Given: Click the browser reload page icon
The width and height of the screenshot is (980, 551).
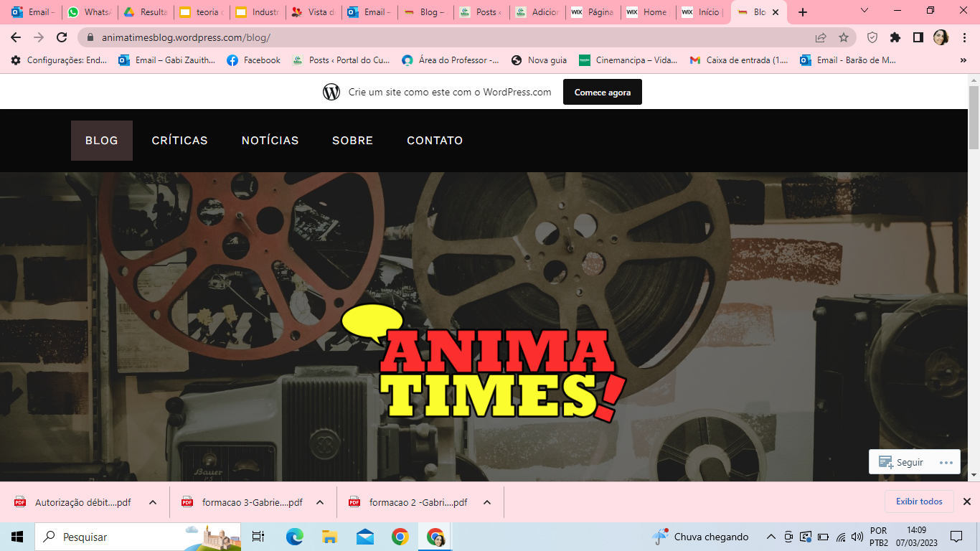Looking at the screenshot, I should [62, 37].
